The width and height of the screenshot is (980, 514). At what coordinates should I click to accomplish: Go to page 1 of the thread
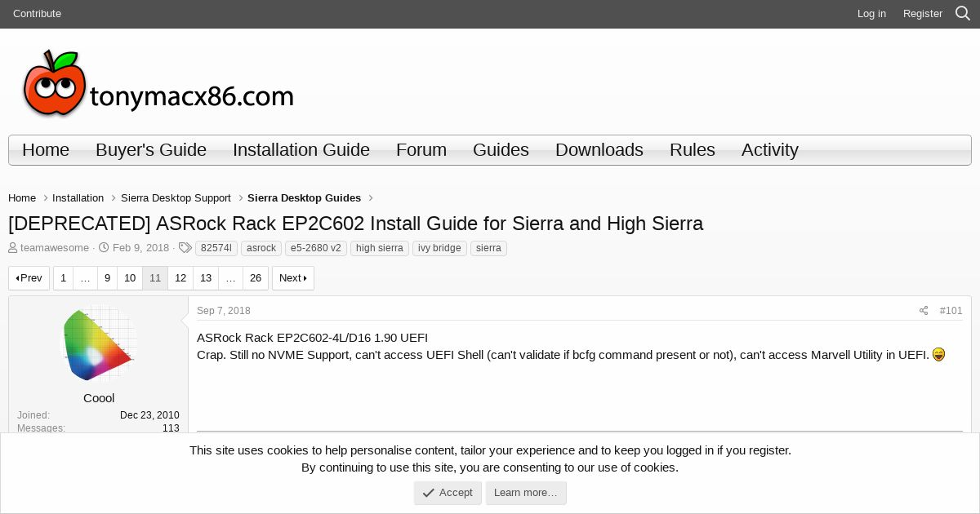point(63,278)
